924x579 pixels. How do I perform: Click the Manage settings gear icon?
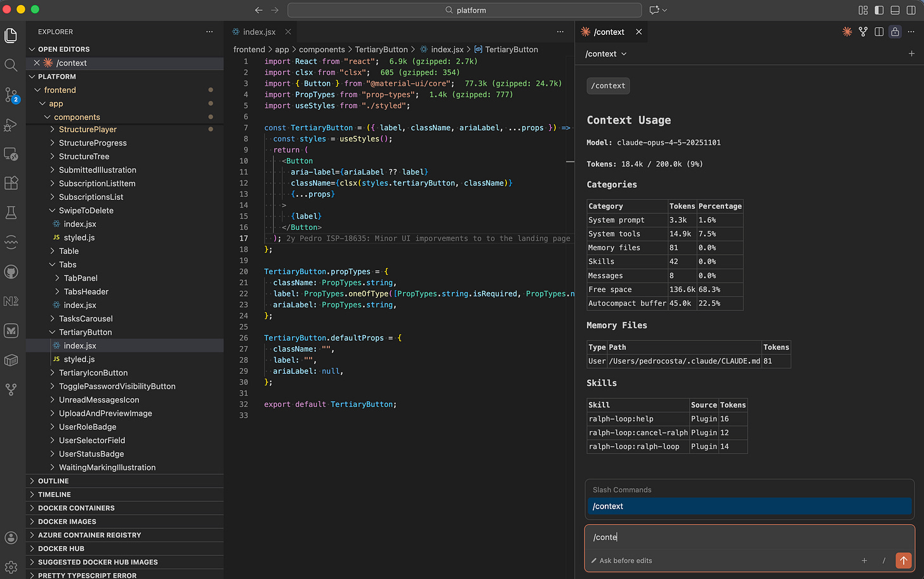pyautogui.click(x=11, y=566)
